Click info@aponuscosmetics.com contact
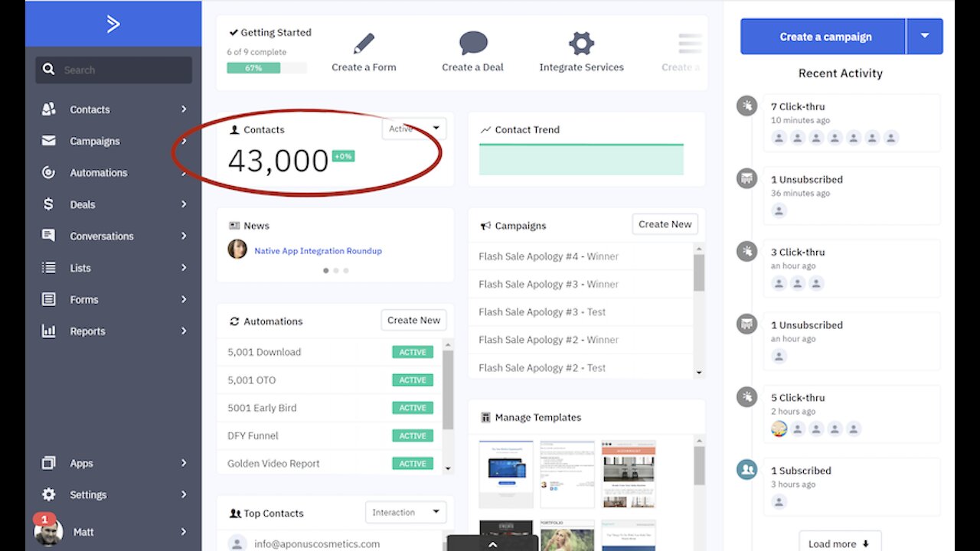The height and width of the screenshot is (551, 980). click(x=317, y=544)
